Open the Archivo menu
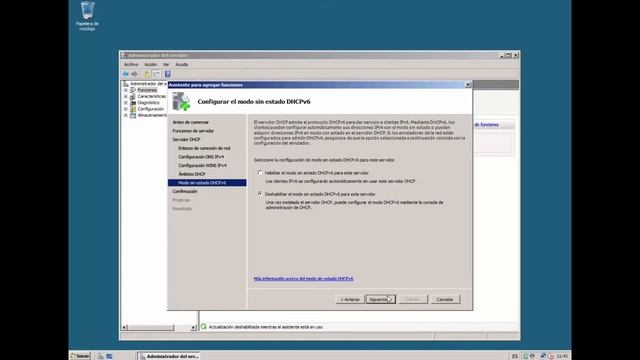 131,64
